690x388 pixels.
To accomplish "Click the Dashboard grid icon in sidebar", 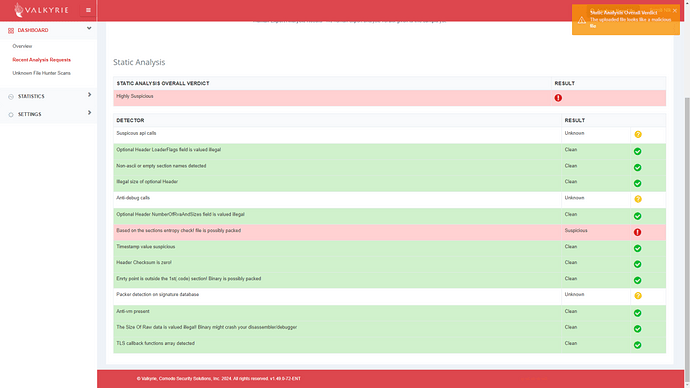I will pos(11,30).
